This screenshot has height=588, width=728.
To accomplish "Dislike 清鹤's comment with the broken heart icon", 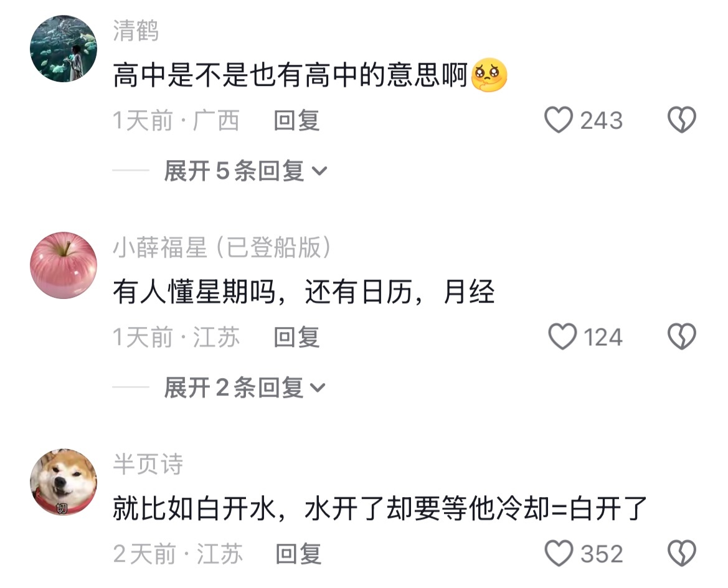I will click(x=681, y=120).
